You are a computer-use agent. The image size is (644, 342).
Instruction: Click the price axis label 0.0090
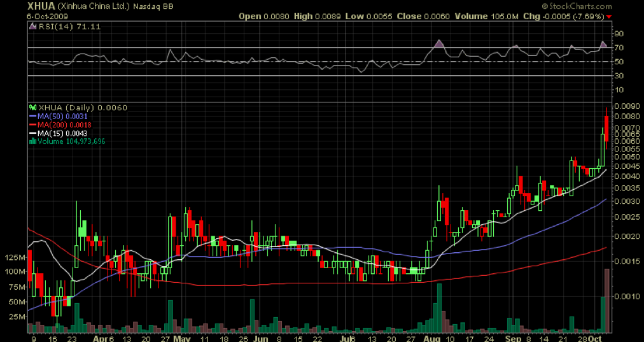pos(626,106)
